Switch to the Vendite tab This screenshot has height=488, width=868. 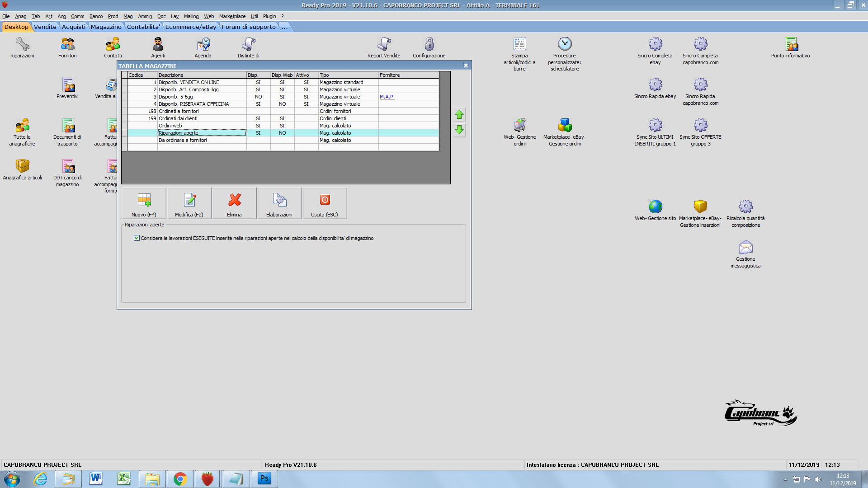pos(45,27)
